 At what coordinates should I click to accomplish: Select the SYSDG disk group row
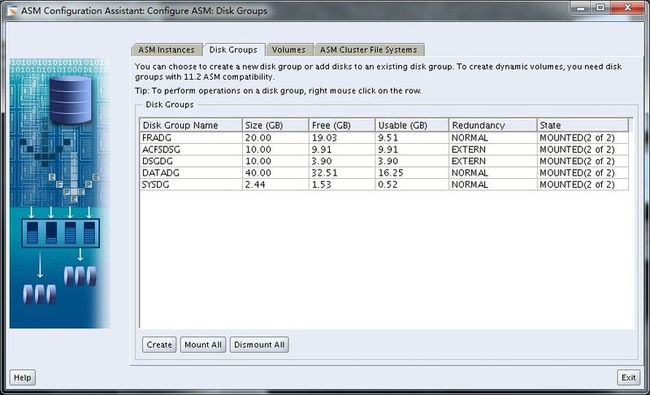coord(384,184)
